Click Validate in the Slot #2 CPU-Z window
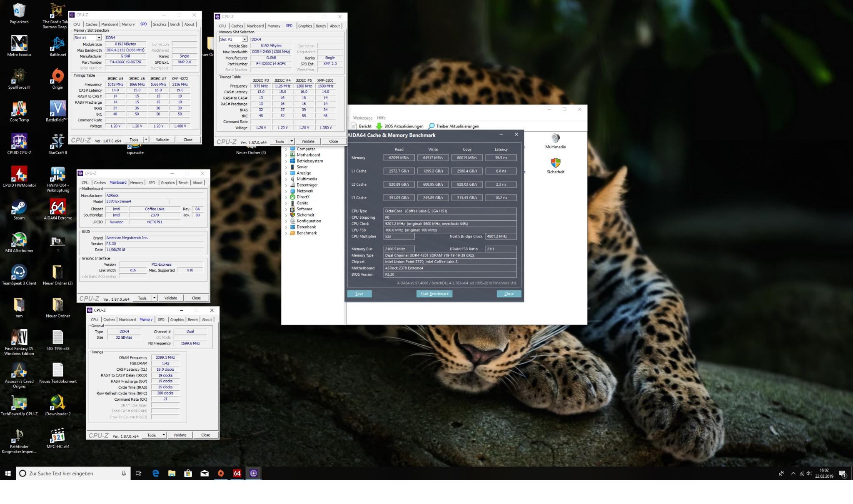This screenshot has height=504, width=853. 308,141
